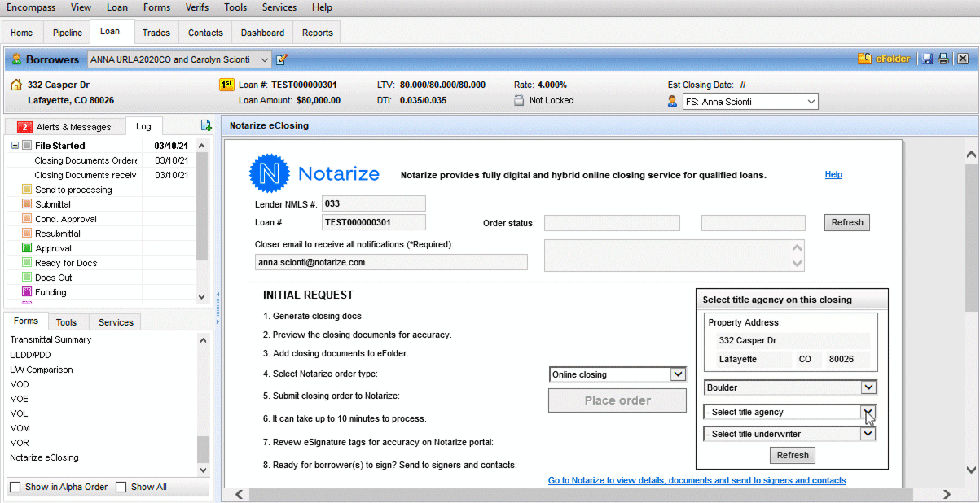The height and width of the screenshot is (503, 980).
Task: Edit borrowers with the pencil icon
Action: (x=282, y=59)
